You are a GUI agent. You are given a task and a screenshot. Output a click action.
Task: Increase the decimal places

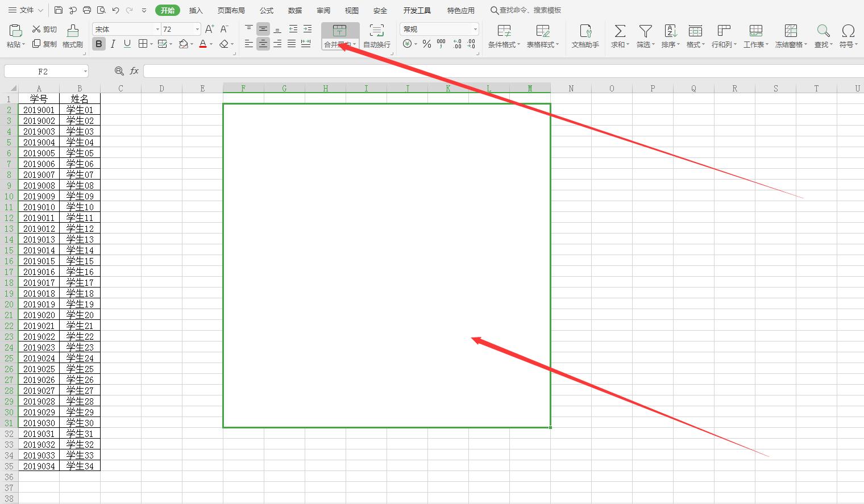coord(457,44)
